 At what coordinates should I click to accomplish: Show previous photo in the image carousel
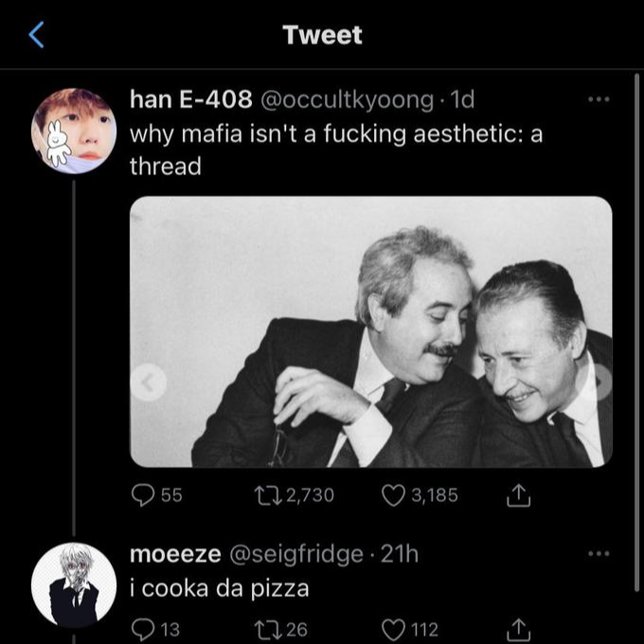149,383
